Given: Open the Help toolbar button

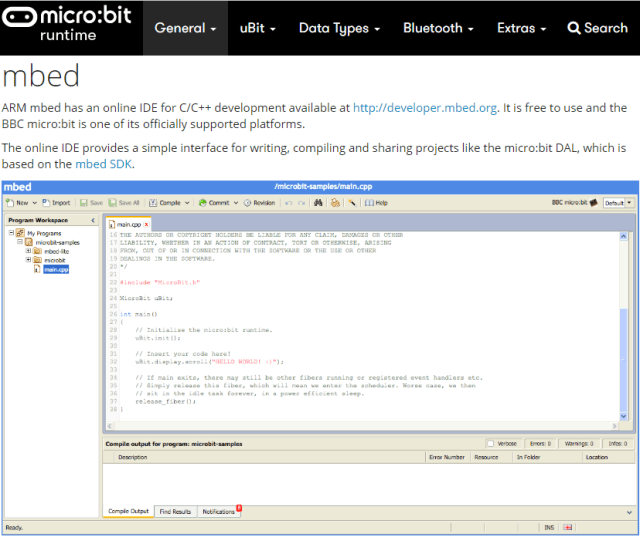Looking at the screenshot, I should click(376, 202).
